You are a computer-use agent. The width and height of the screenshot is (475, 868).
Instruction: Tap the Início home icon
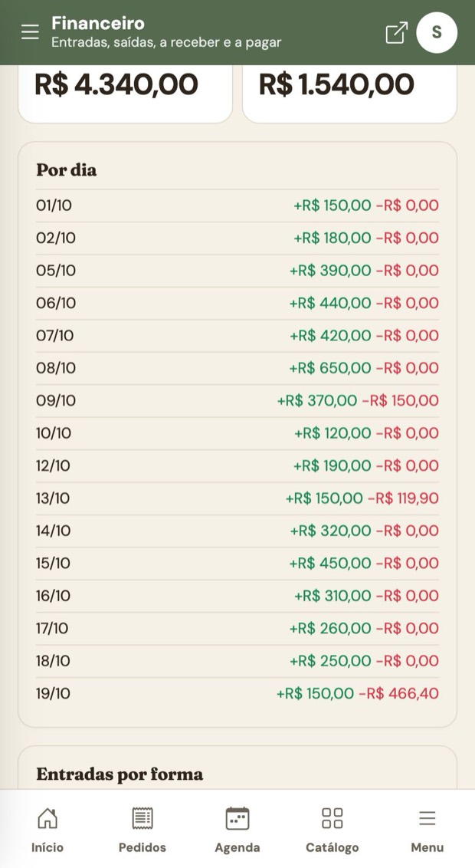click(x=47, y=818)
